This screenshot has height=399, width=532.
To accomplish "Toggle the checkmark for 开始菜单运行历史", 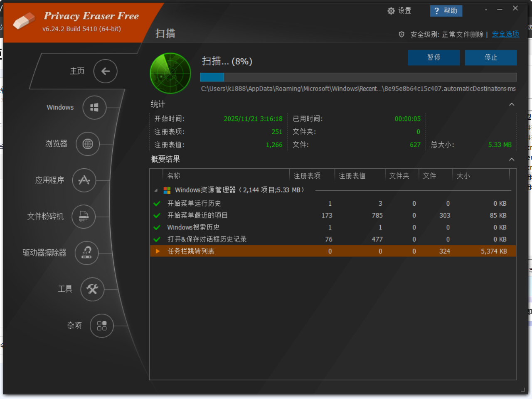I will [157, 203].
